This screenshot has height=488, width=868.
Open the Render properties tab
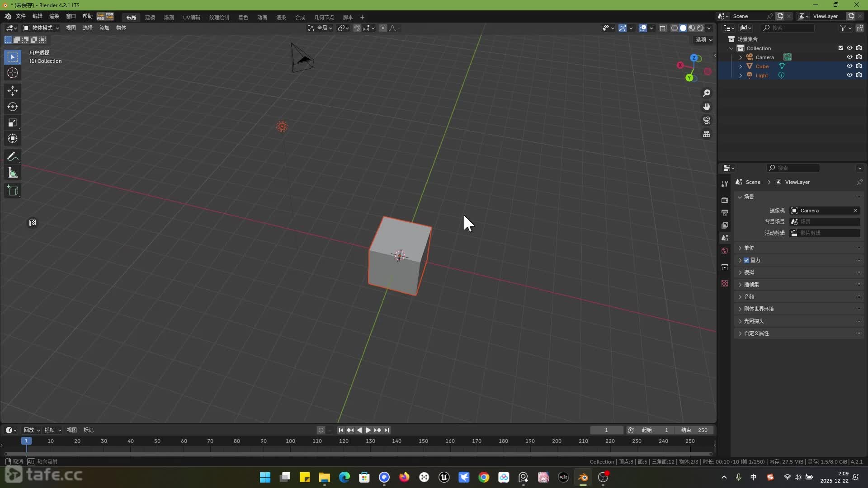coord(725,200)
